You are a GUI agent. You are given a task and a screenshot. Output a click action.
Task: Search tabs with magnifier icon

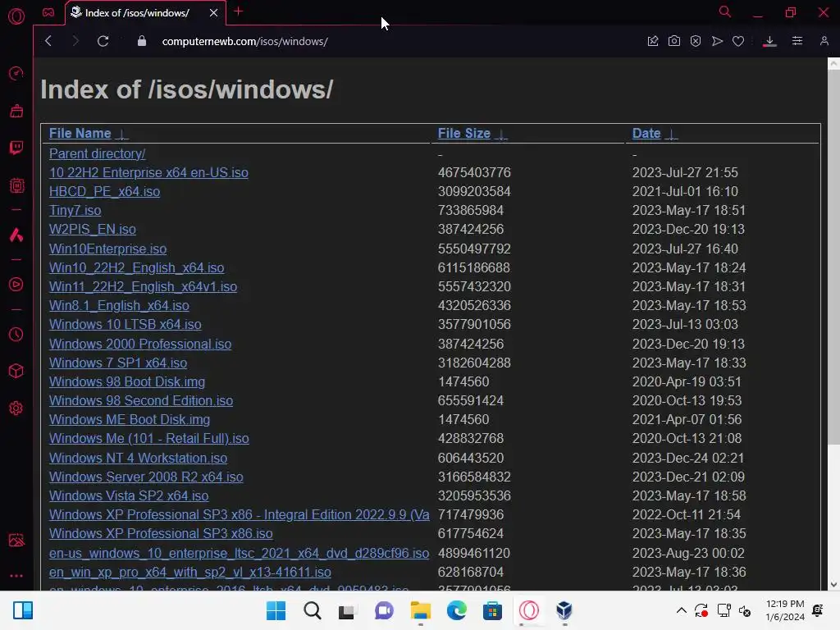(x=725, y=11)
